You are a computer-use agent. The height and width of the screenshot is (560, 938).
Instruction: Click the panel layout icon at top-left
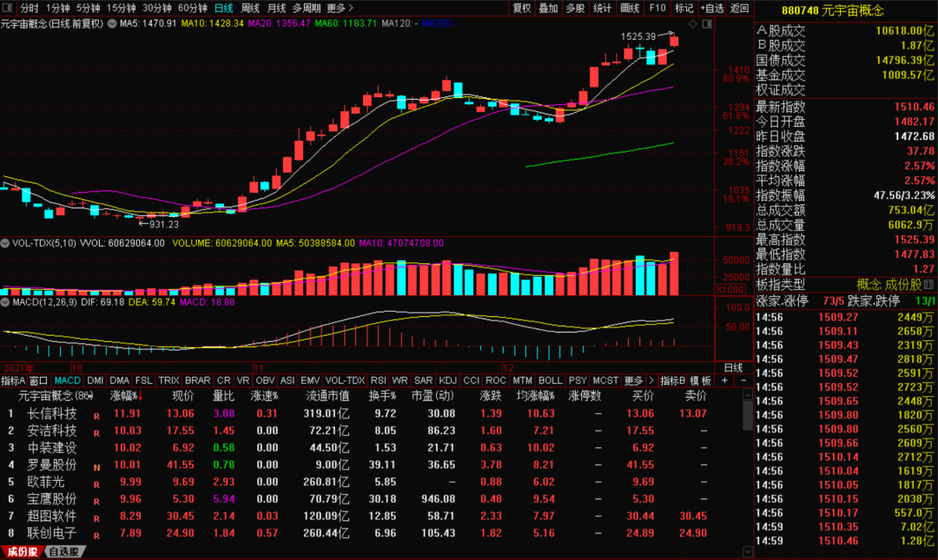(x=8, y=8)
